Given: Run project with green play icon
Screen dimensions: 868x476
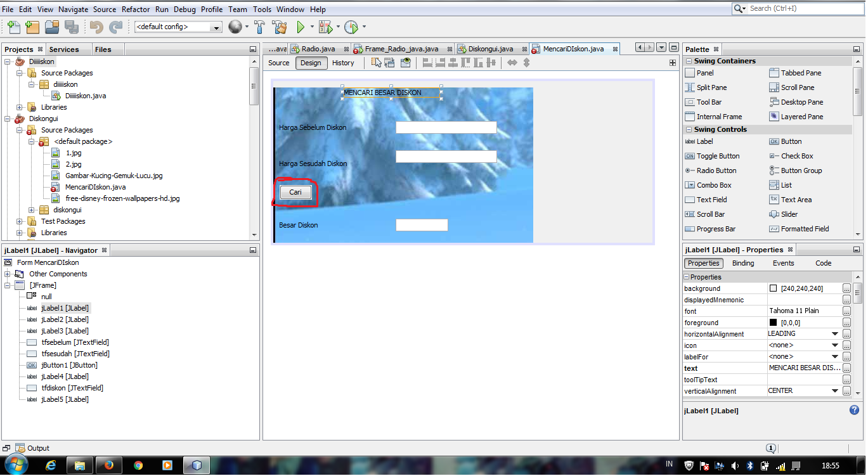Looking at the screenshot, I should tap(301, 27).
